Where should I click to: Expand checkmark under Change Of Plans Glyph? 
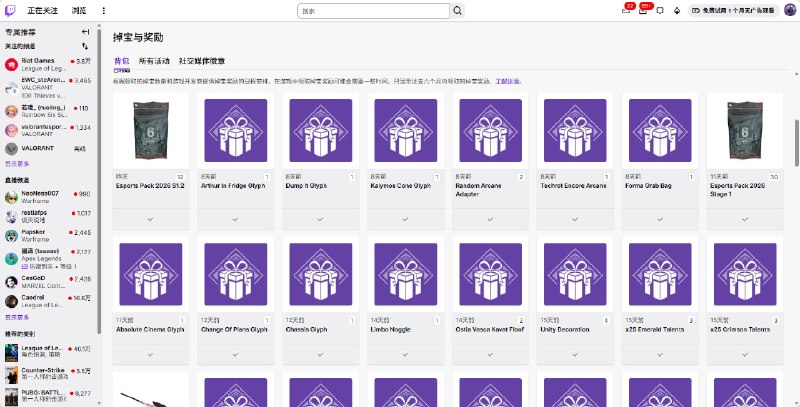point(236,354)
